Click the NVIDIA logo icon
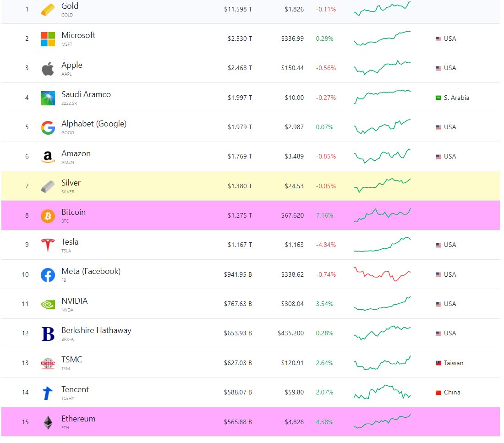This screenshot has height=443, width=504. (x=48, y=305)
